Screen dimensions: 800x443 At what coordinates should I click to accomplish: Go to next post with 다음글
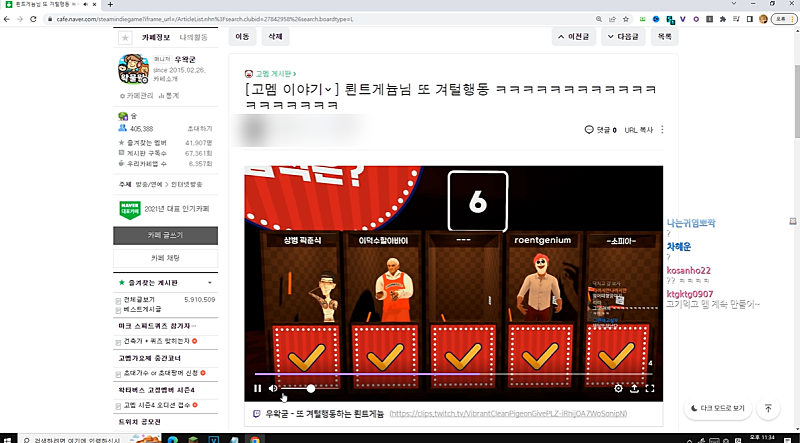click(623, 37)
